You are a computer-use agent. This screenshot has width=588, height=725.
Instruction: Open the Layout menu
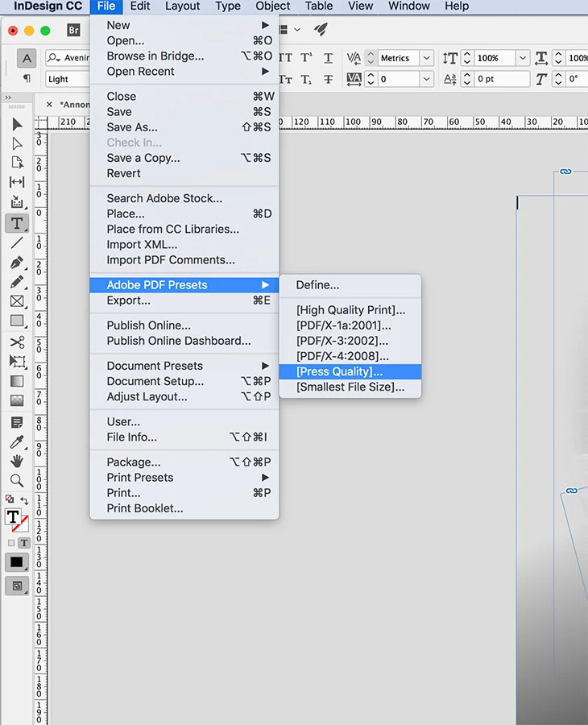pyautogui.click(x=183, y=6)
